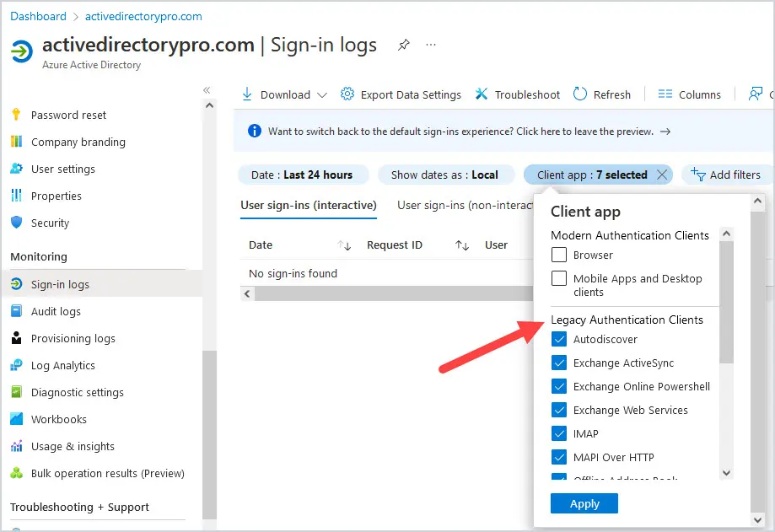
Task: Click the Columns list icon
Action: tap(665, 94)
